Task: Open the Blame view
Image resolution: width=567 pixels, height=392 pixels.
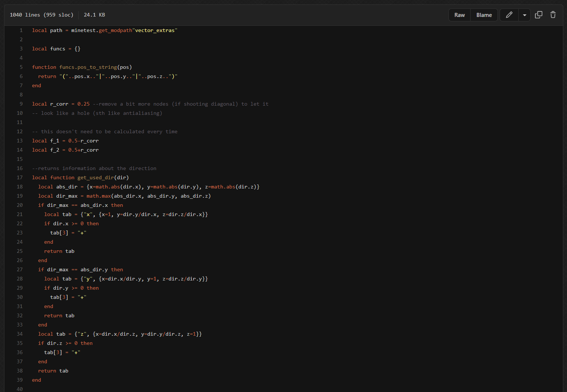Action: [484, 15]
